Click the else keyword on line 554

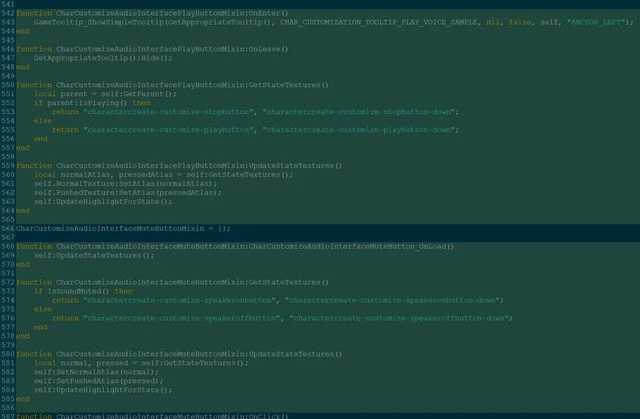[x=41, y=120]
